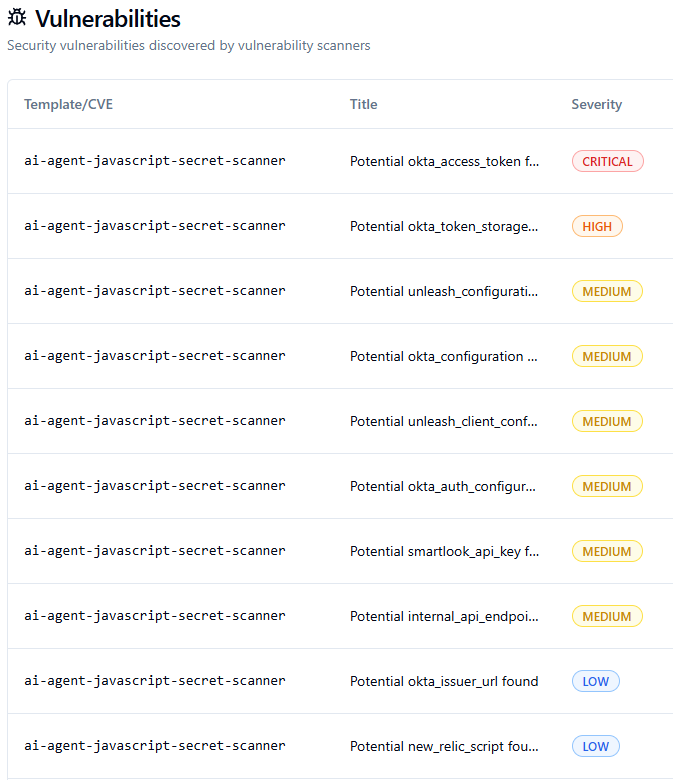Open the smartlook_api_key vulnerability title
This screenshot has height=780, width=673.
tap(445, 551)
